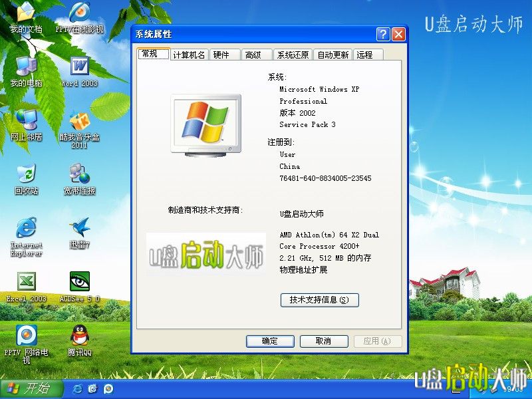Switch to the 计算机名 tab
This screenshot has width=532, height=399.
[189, 54]
